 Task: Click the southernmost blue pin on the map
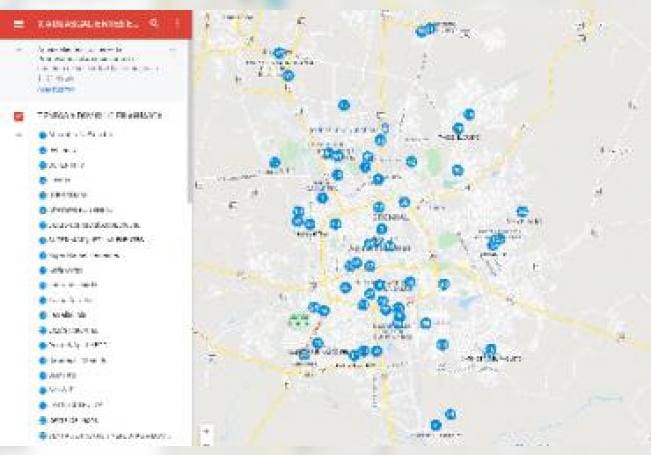(436, 425)
